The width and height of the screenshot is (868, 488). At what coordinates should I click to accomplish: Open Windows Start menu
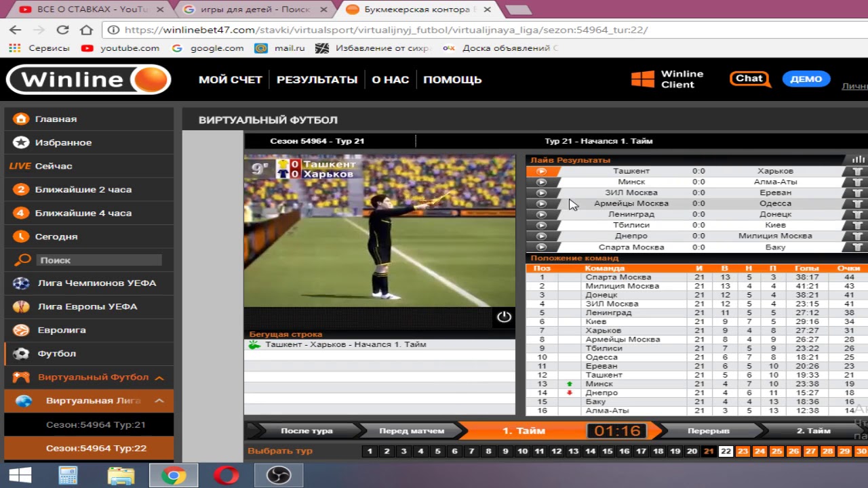point(20,476)
